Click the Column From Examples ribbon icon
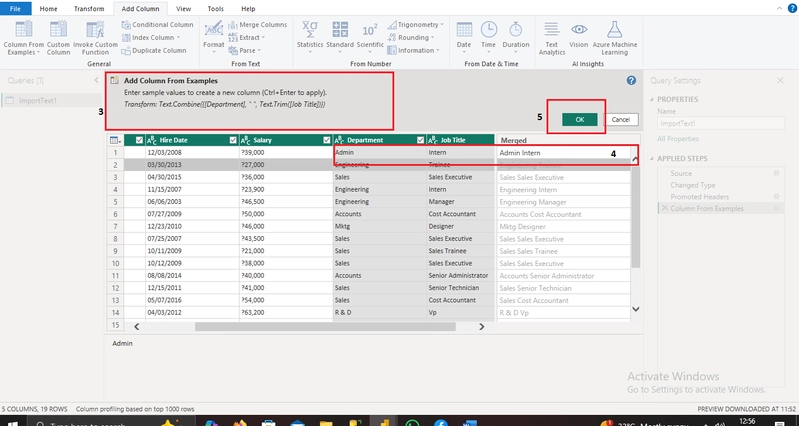799x426 pixels. pyautogui.click(x=23, y=30)
